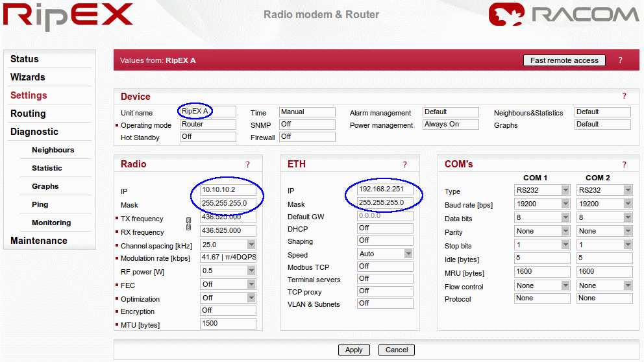Click Neighbours&Statistics Default field
This screenshot has height=362, width=644.
[602, 112]
